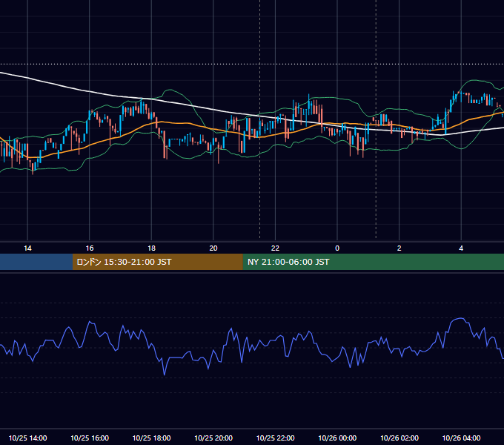Click the 2 hour label on time axis
504x445 pixels.
point(399,248)
